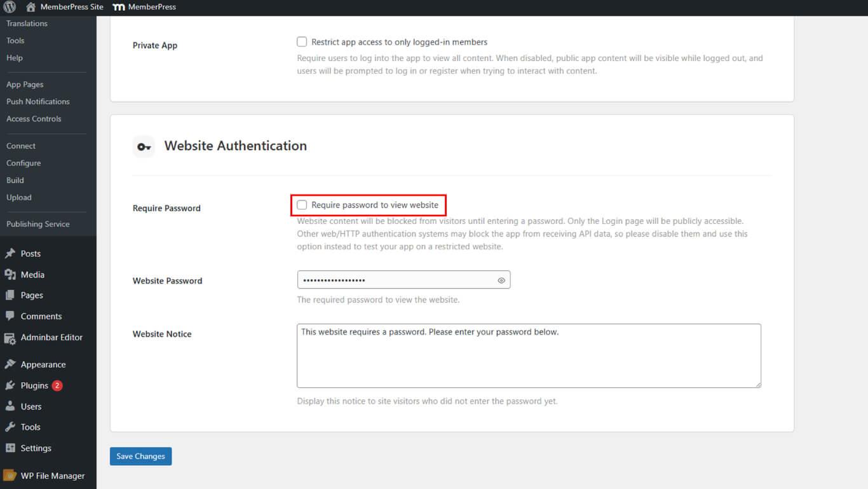
Task: Click the MemberPress Site home icon
Action: (31, 7)
